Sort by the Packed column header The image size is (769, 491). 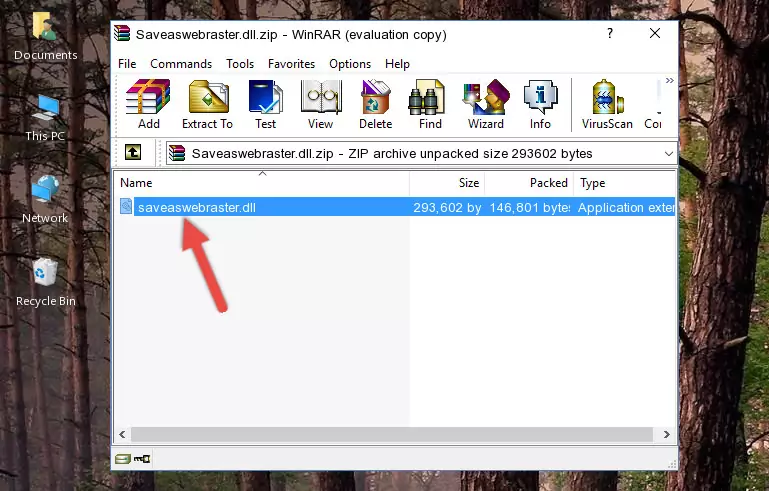coord(529,183)
